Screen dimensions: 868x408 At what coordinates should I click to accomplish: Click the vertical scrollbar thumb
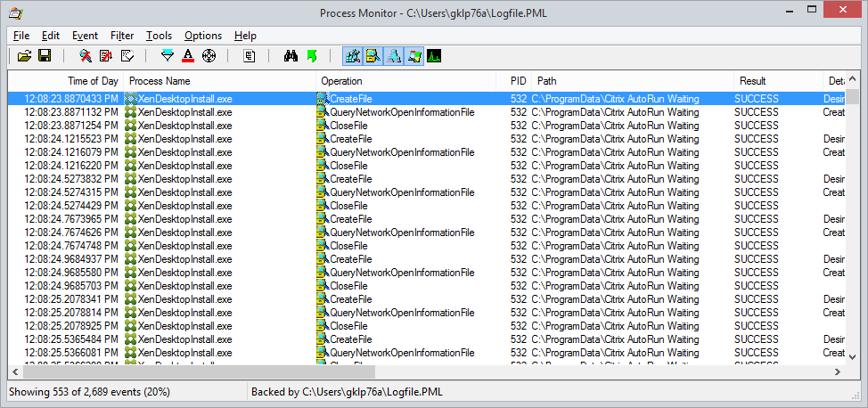pyautogui.click(x=853, y=96)
